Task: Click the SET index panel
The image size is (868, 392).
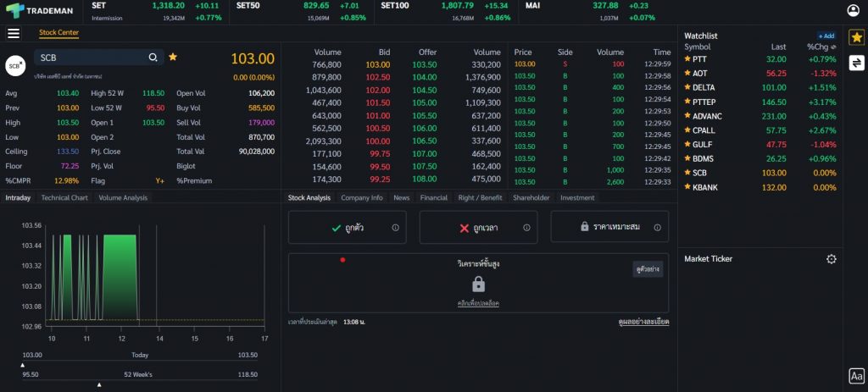Action: click(x=157, y=12)
